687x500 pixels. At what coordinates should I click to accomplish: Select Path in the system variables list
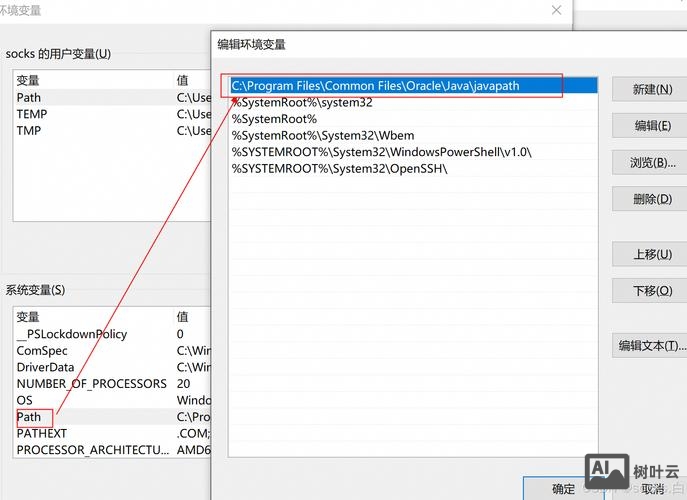(x=29, y=416)
